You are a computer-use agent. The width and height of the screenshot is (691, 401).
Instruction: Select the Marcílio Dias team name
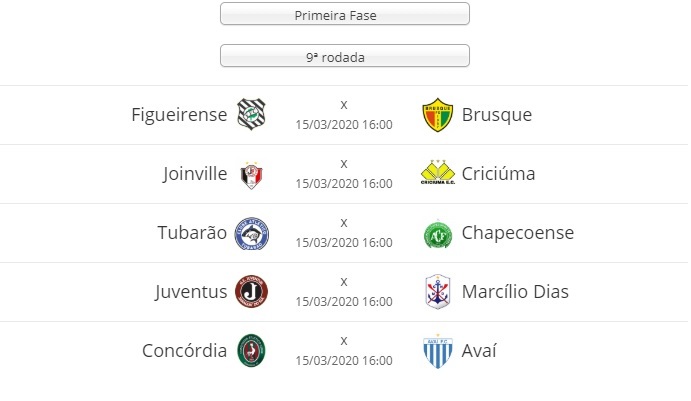tap(515, 292)
